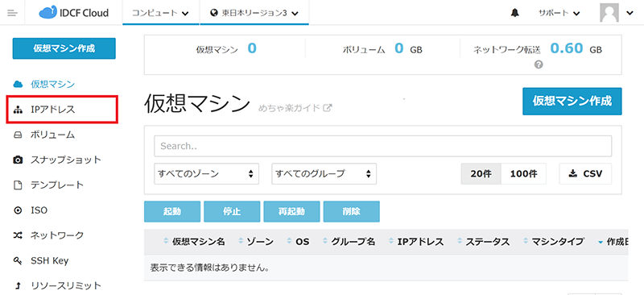Screen dimensions: 644x295
Task: Select 20件 per page toggle
Action: (x=481, y=173)
